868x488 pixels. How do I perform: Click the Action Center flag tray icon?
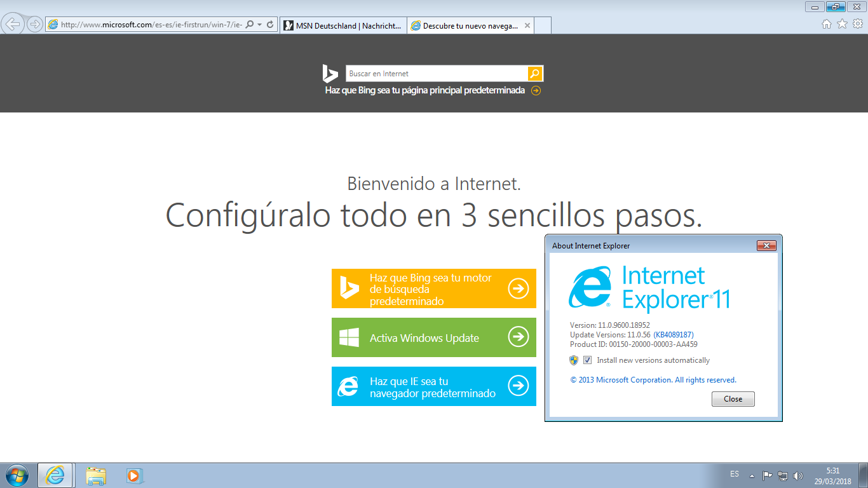point(768,475)
